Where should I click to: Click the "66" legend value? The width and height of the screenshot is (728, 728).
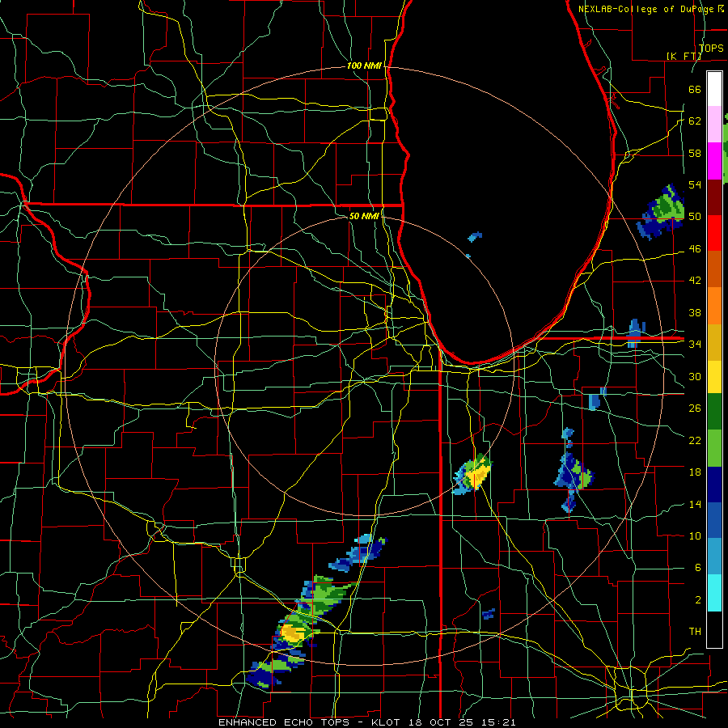(x=695, y=89)
